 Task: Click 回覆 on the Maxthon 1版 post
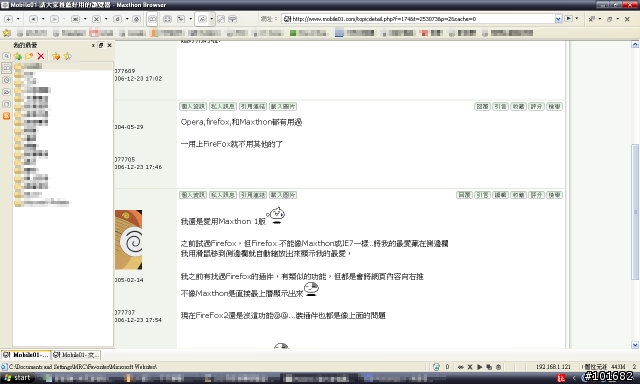[464, 195]
